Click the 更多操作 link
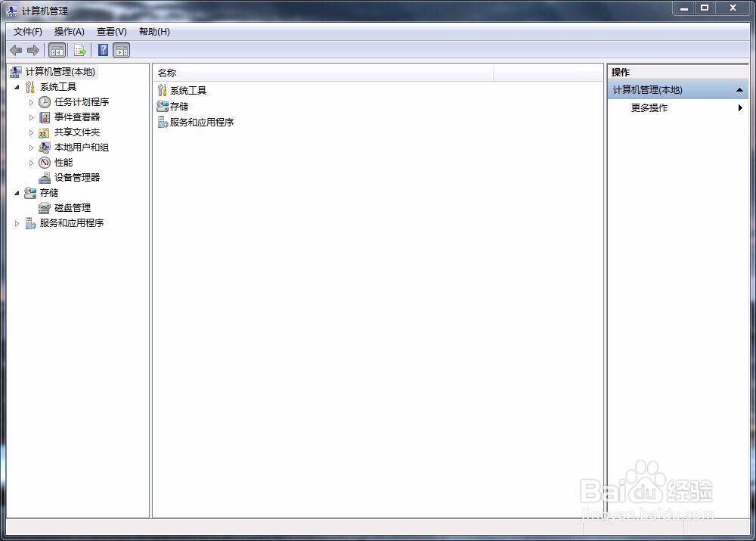 [649, 108]
